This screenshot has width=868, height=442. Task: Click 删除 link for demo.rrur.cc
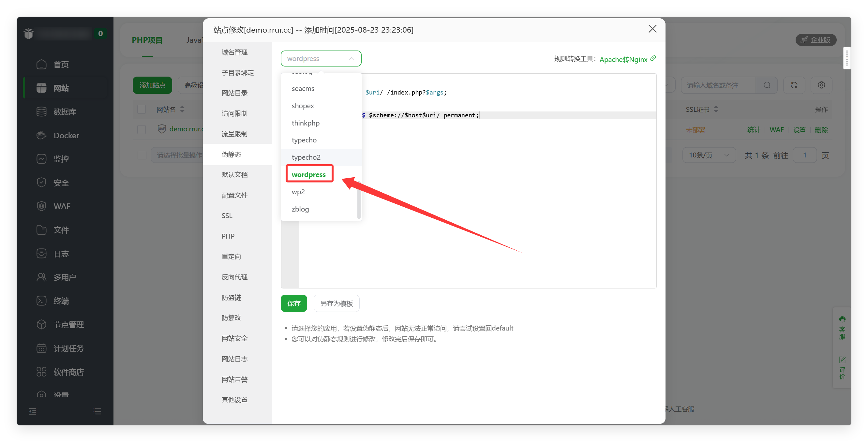pyautogui.click(x=821, y=130)
